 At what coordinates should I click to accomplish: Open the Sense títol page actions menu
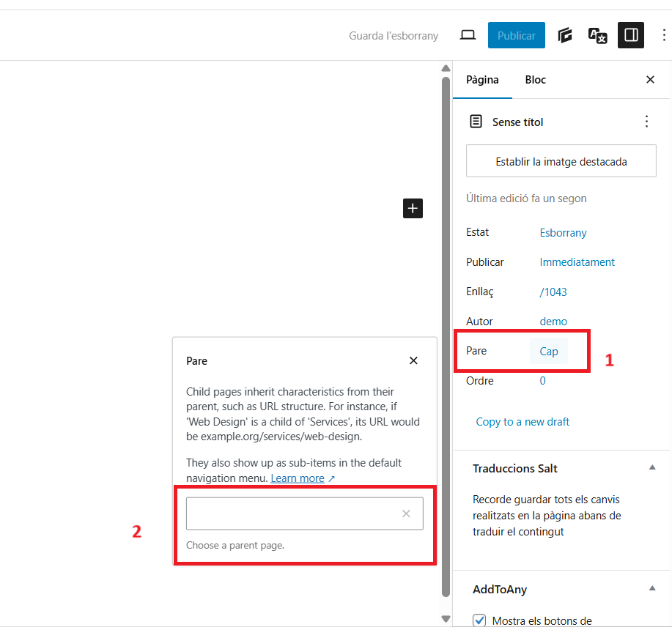click(x=646, y=122)
